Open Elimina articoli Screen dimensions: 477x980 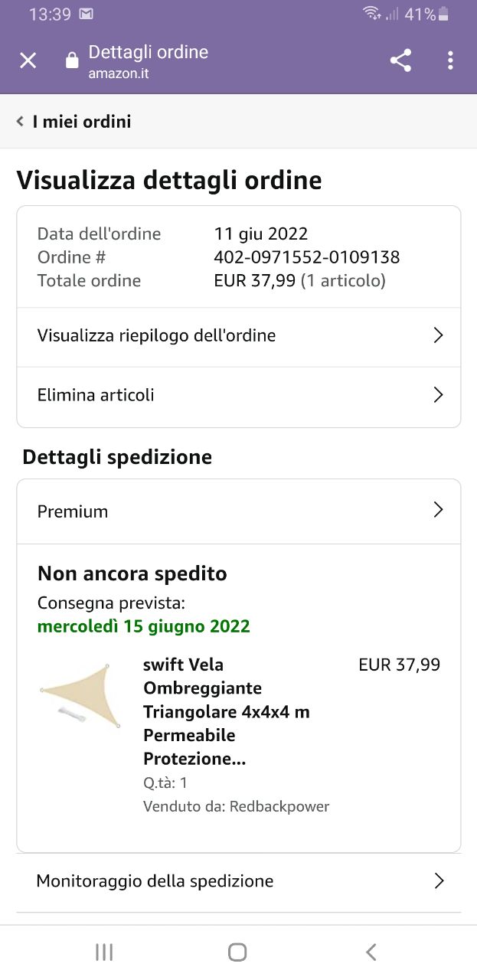pos(96,395)
